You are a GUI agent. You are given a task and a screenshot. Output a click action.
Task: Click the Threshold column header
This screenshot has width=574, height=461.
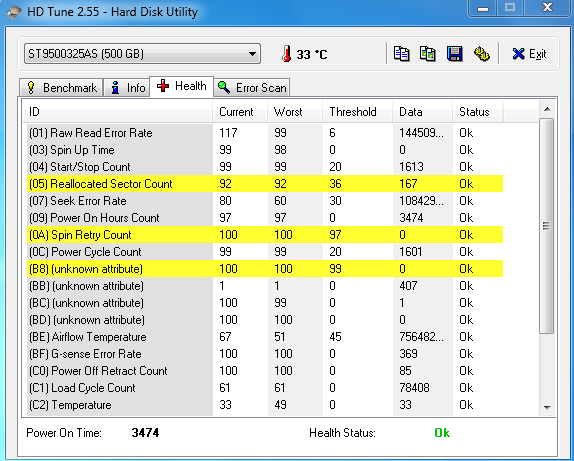[x=358, y=112]
